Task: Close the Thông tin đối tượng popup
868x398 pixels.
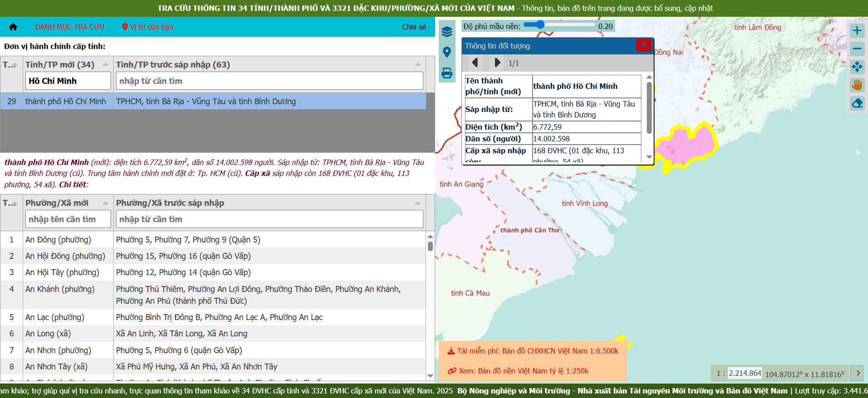Action: (643, 45)
